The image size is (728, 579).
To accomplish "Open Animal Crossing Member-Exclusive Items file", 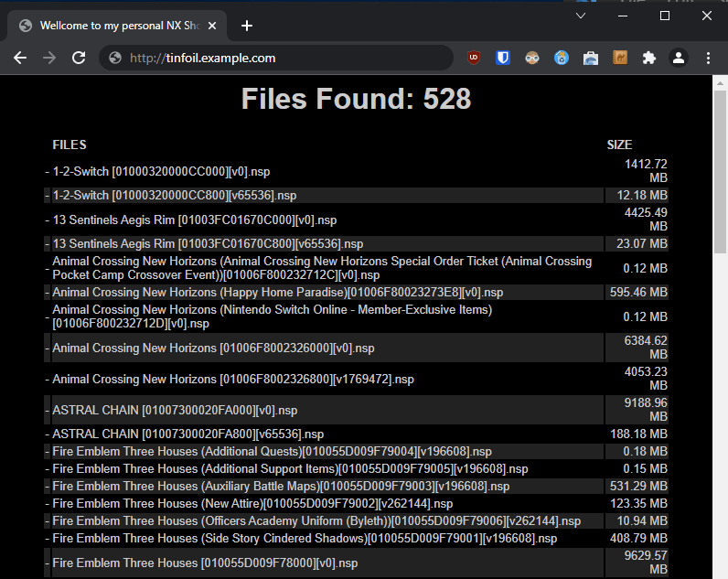I will [272, 316].
